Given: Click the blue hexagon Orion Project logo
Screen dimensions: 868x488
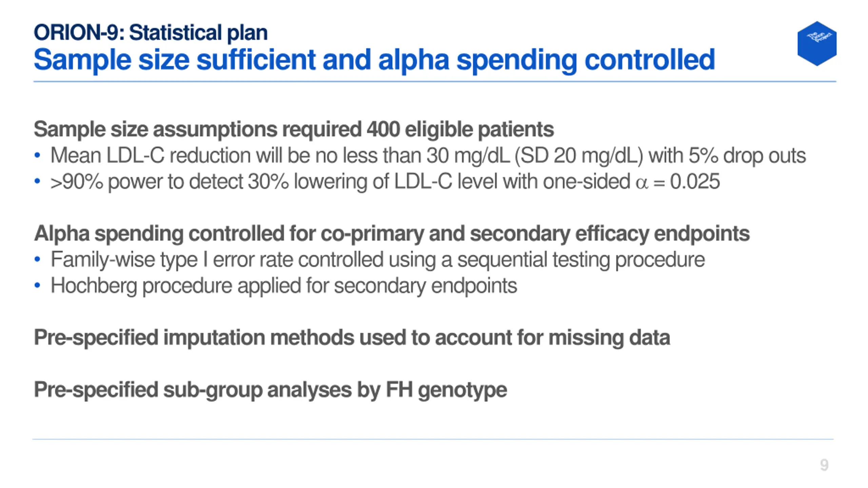Looking at the screenshot, I should point(817,44).
